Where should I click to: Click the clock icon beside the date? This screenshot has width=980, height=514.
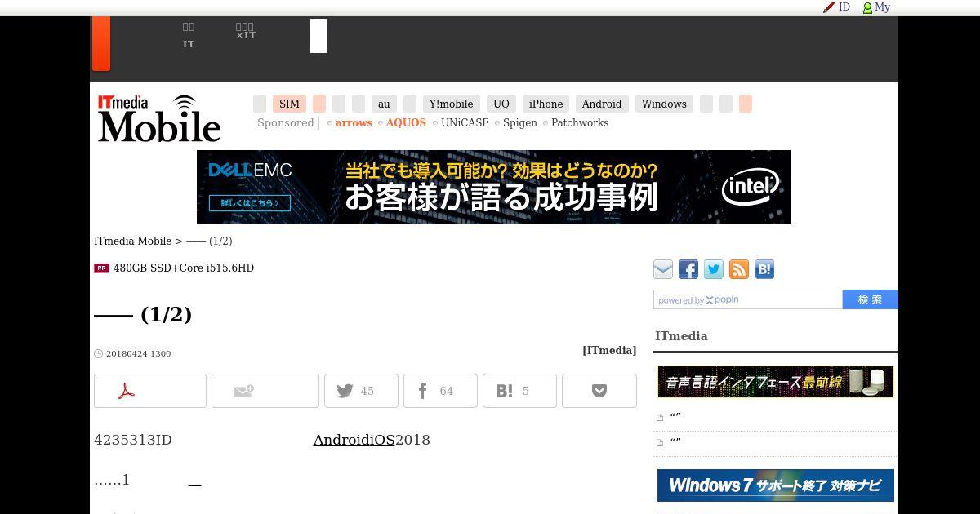pyautogui.click(x=98, y=353)
